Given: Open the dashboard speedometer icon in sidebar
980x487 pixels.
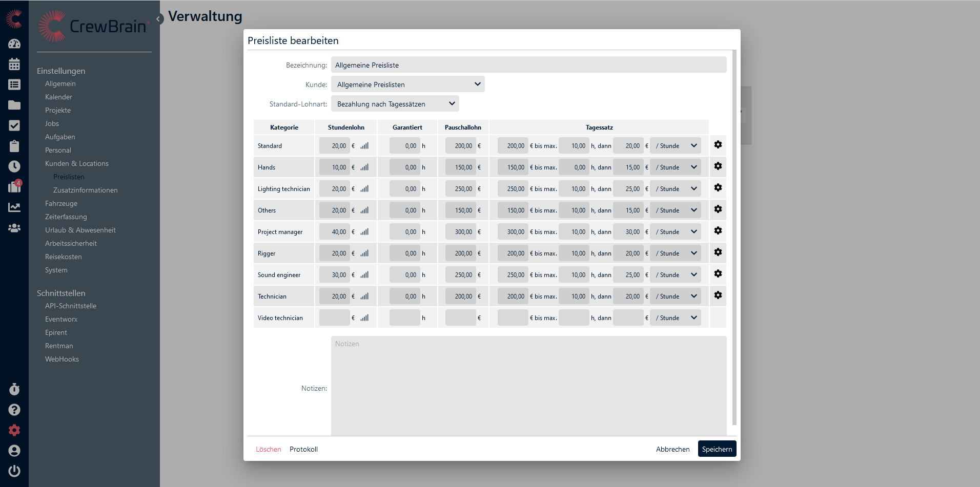Looking at the screenshot, I should (14, 44).
